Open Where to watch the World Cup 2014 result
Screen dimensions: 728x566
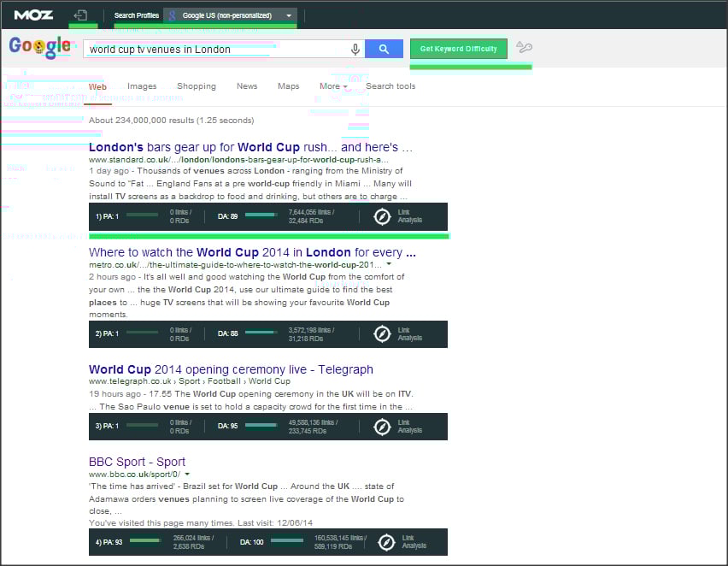coord(252,252)
